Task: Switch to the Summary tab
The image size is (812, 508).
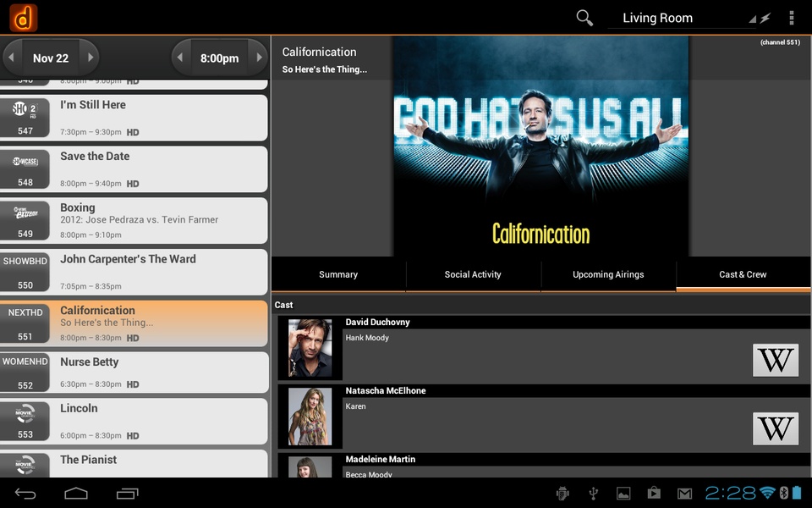Action: click(x=338, y=274)
